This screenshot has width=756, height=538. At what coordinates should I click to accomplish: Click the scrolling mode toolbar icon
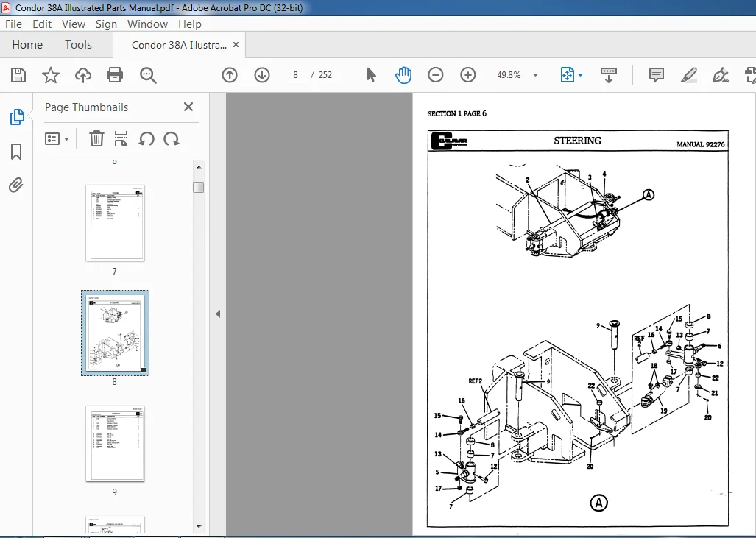tap(609, 75)
